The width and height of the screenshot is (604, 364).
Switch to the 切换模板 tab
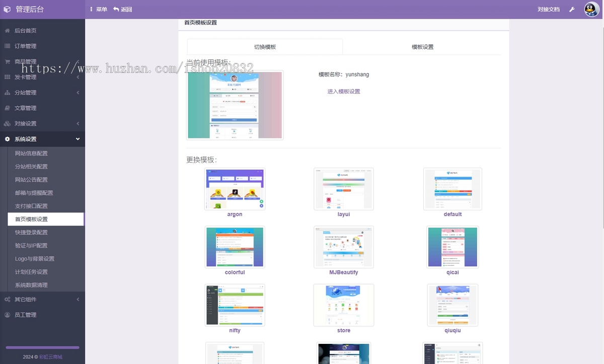[265, 47]
